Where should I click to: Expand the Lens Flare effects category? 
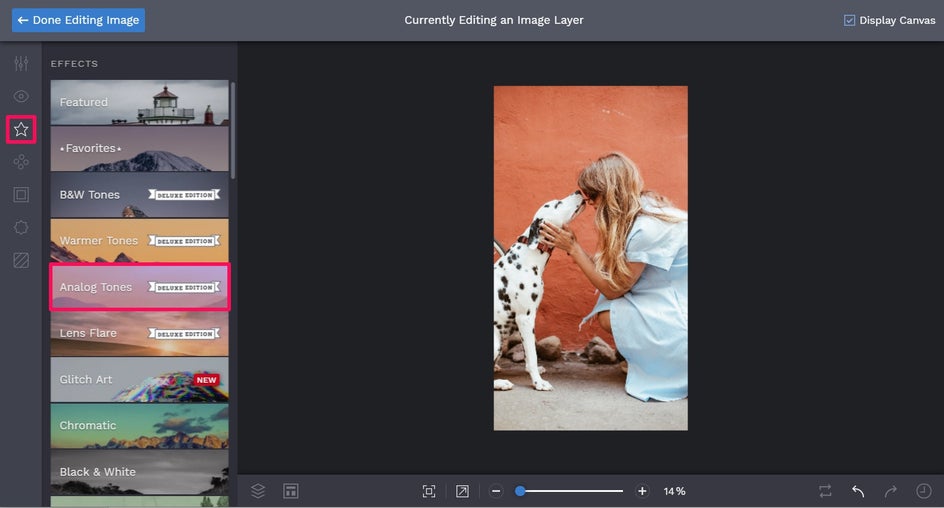click(140, 333)
